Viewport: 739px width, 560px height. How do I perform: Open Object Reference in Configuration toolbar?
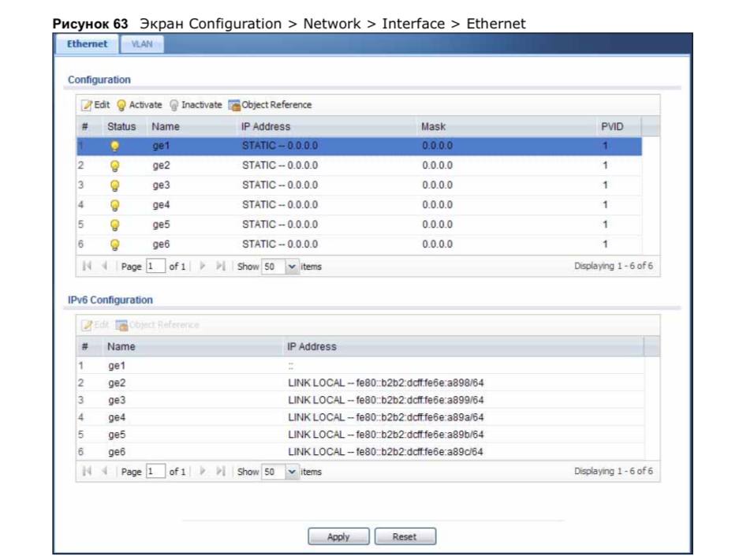click(270, 105)
